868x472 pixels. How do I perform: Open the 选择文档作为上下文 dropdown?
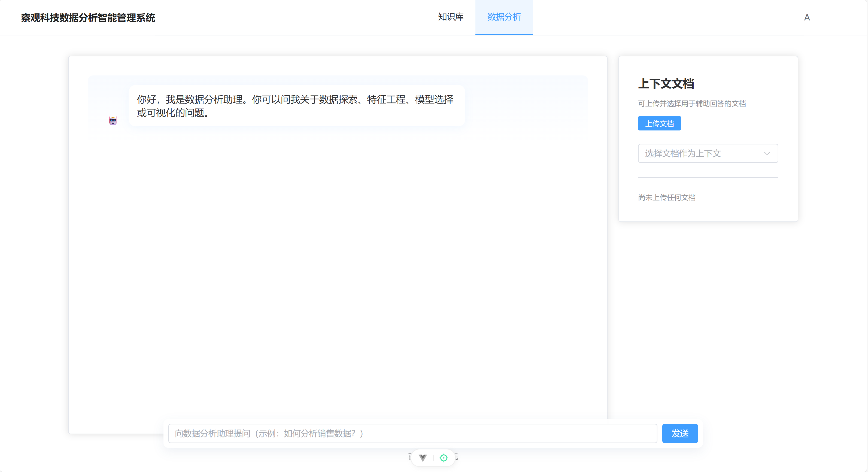click(x=708, y=153)
